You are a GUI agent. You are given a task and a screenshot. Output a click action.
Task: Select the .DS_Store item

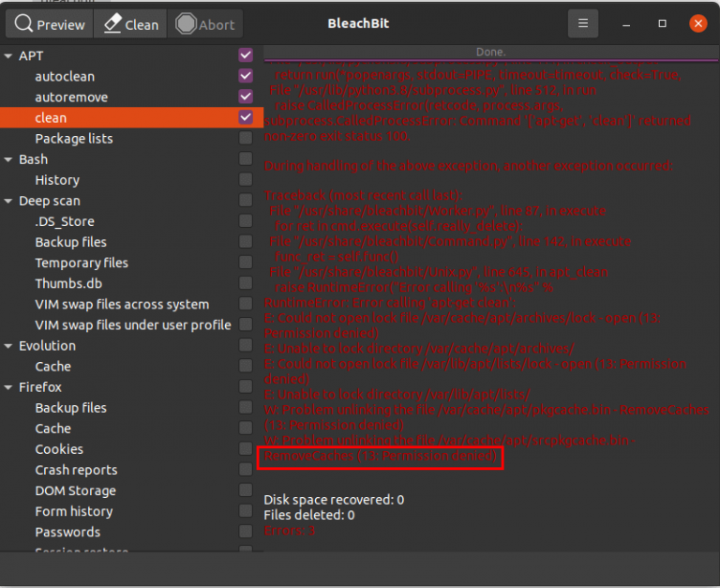[x=65, y=221]
